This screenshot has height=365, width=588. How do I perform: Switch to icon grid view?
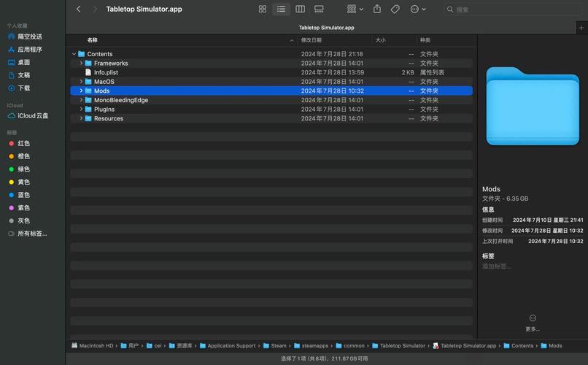coord(263,9)
